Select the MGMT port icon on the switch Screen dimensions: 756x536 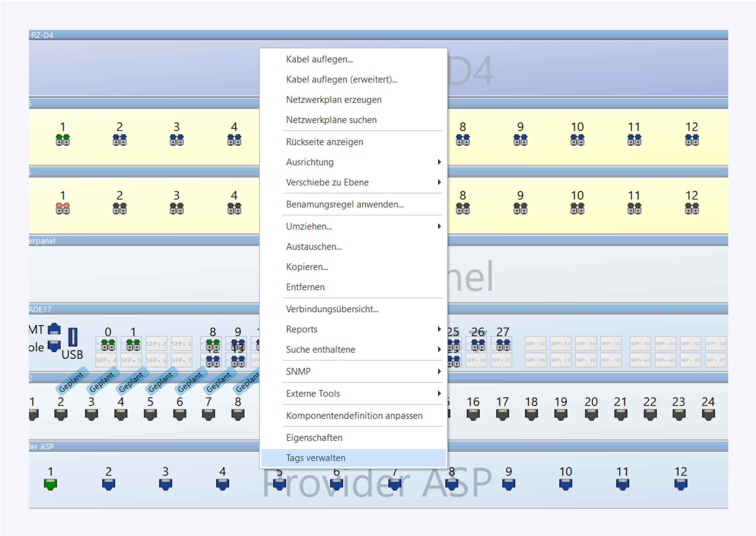tap(54, 329)
